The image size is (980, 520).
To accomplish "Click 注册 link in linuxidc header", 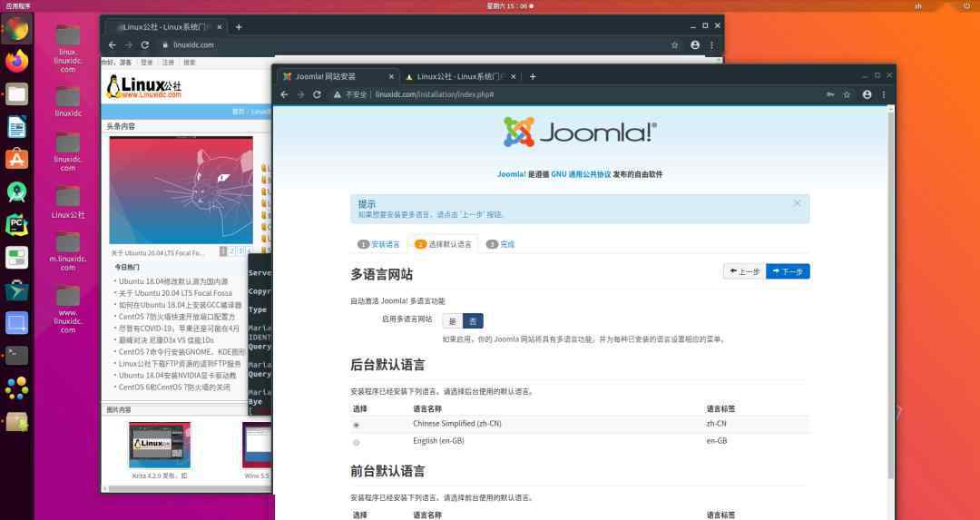I will pos(168,63).
